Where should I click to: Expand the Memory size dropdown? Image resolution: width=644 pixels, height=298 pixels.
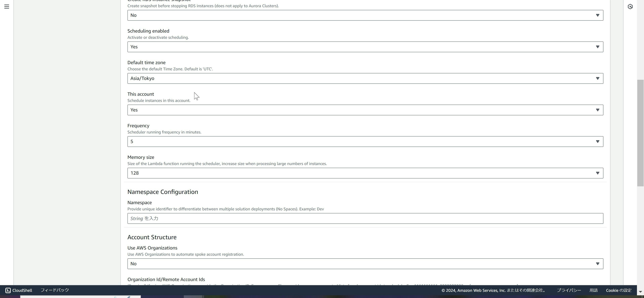click(x=365, y=173)
